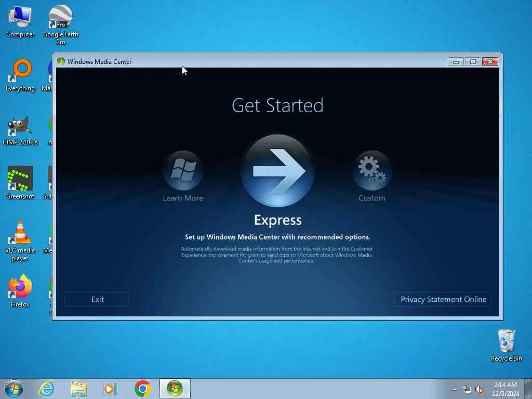Select Windows Media Center taskbar button
Image resolution: width=532 pixels, height=399 pixels.
point(175,389)
